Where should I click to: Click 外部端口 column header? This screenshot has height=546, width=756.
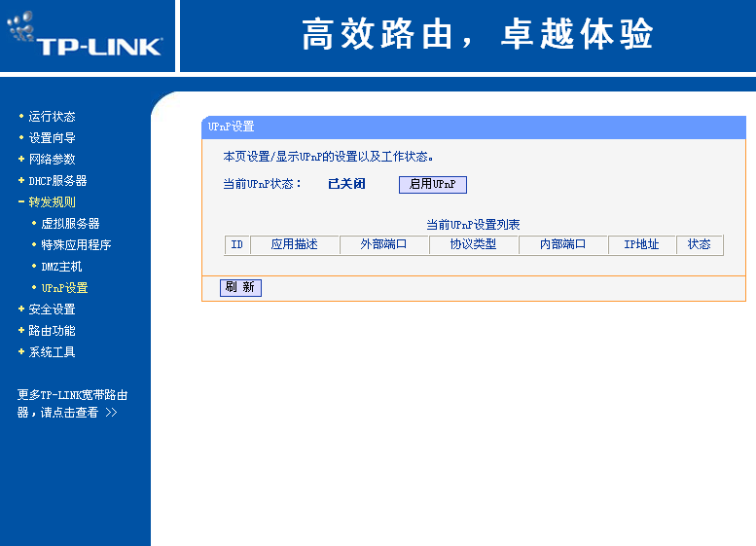click(x=383, y=244)
